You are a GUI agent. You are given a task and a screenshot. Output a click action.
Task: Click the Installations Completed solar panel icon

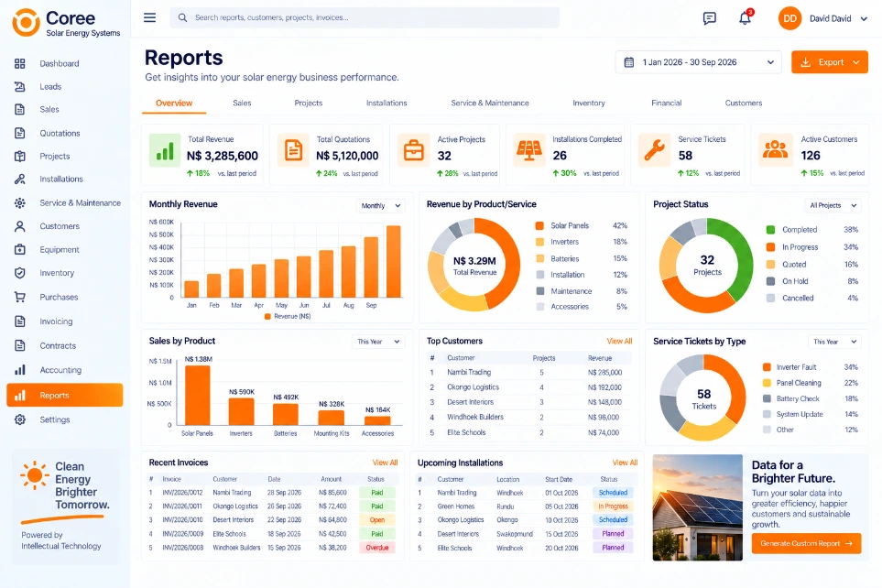click(529, 150)
